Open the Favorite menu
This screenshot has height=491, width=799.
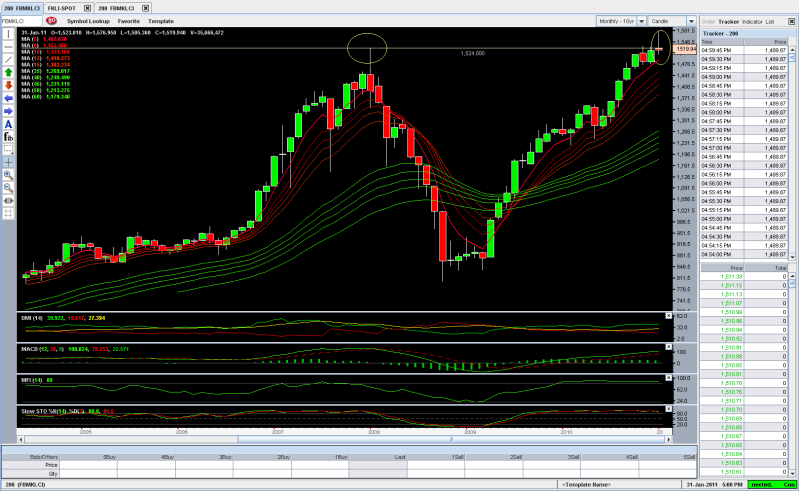[128, 21]
